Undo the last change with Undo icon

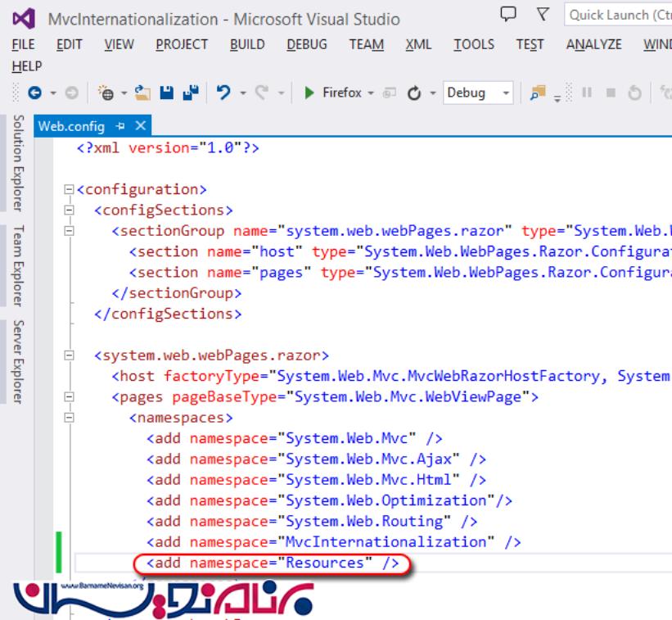coord(222,93)
